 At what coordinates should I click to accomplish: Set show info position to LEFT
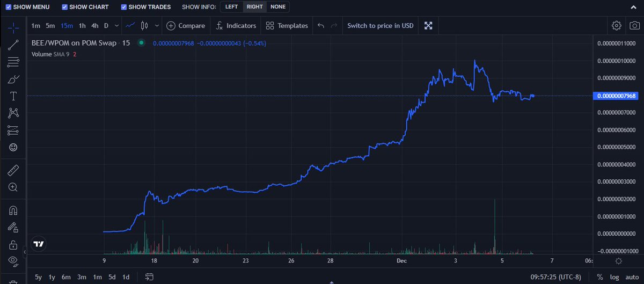pyautogui.click(x=232, y=7)
